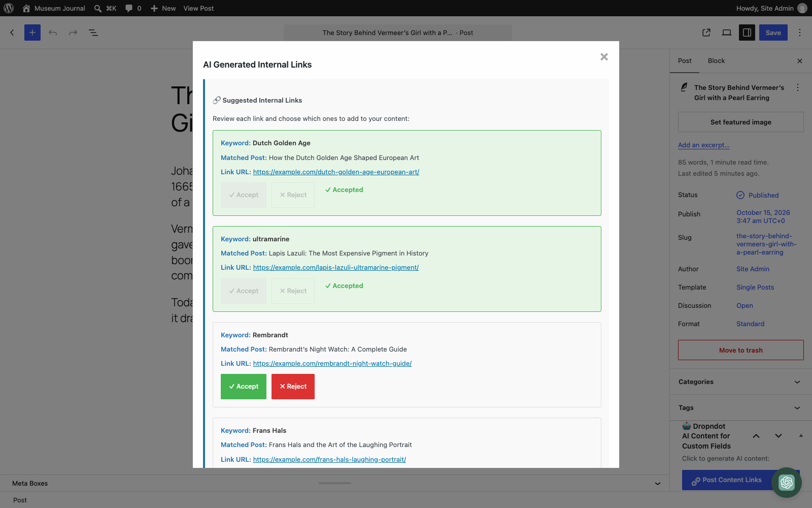Open the editor options three-dot menu
This screenshot has height=508, width=812.
pos(800,33)
